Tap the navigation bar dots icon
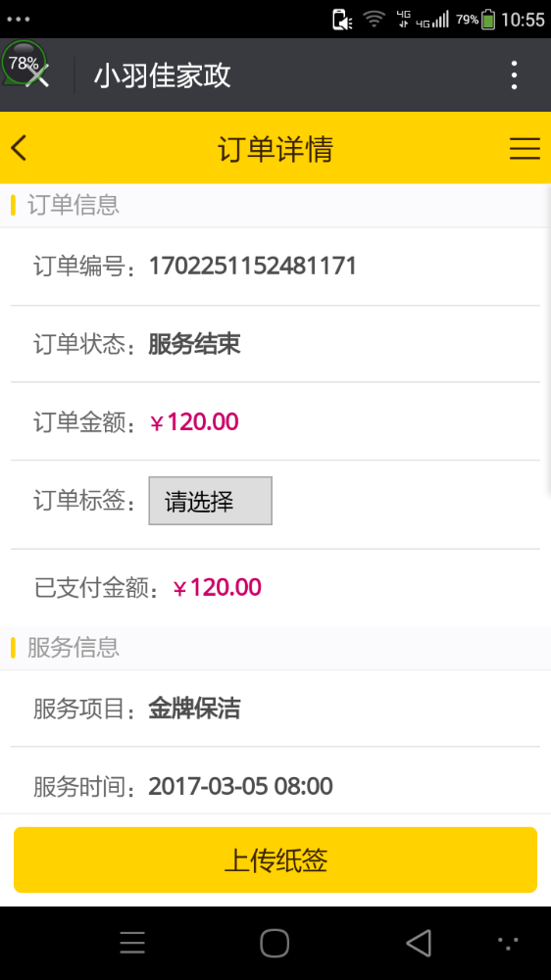Image resolution: width=551 pixels, height=980 pixels. [508, 943]
